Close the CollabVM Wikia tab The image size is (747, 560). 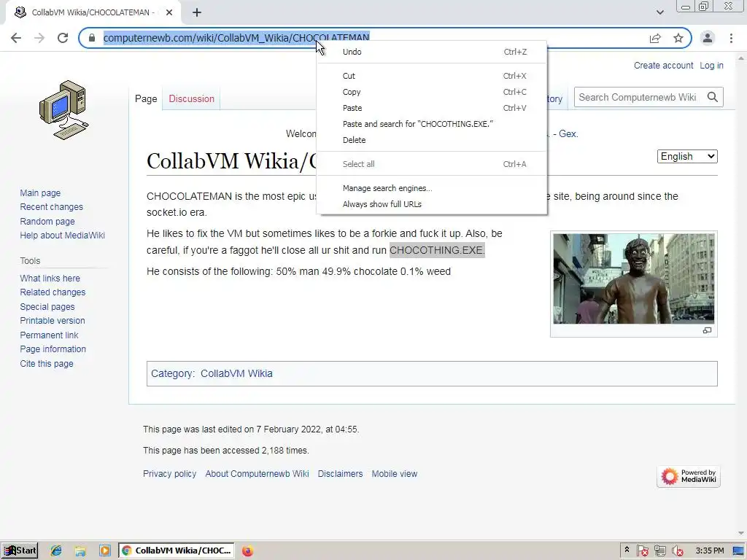(169, 12)
